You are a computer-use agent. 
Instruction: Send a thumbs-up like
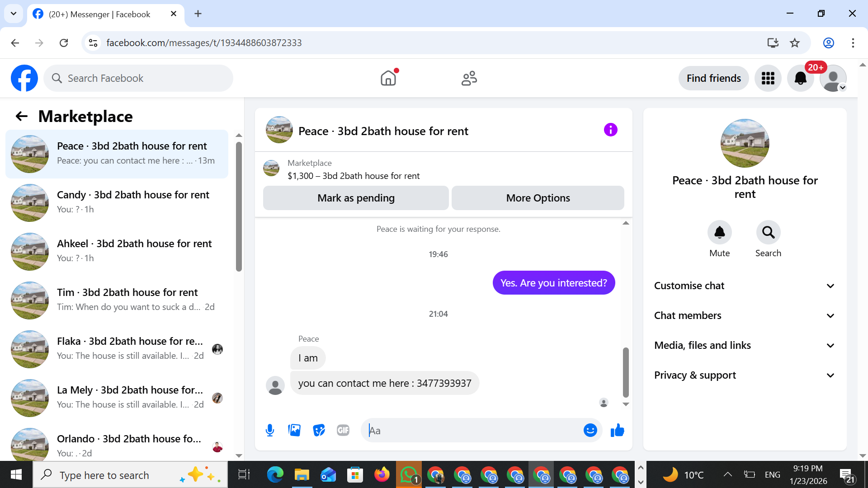[x=617, y=430]
